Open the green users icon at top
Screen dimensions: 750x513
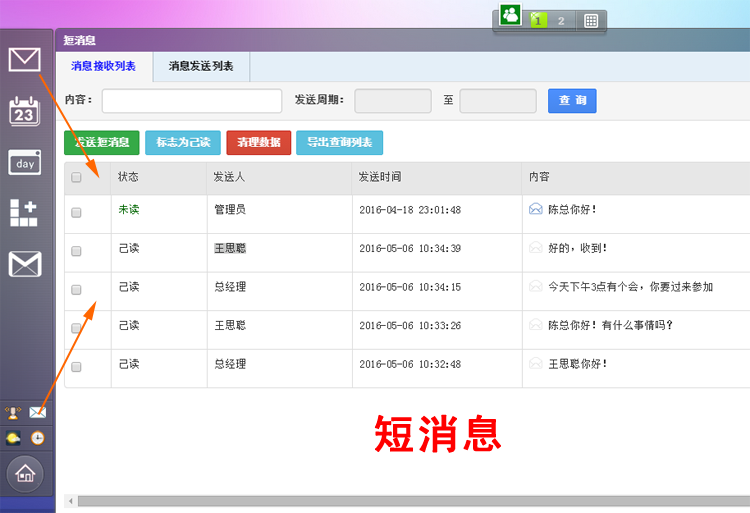510,15
